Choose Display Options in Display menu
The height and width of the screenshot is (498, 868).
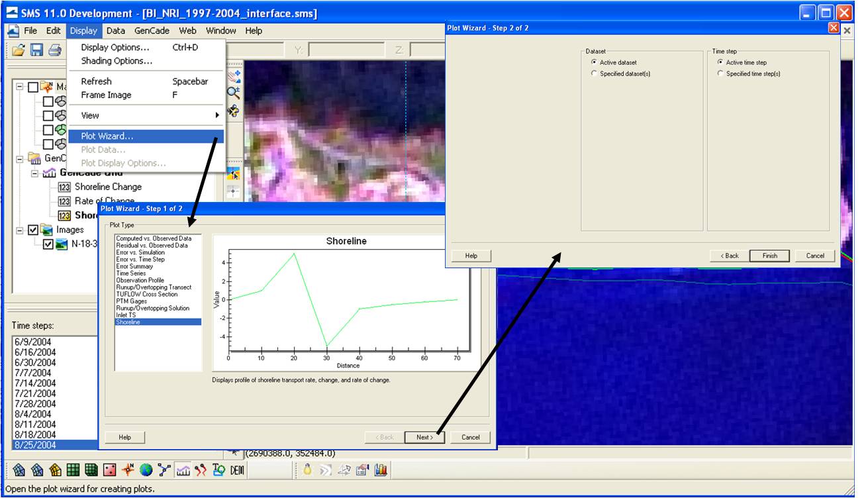click(146, 47)
